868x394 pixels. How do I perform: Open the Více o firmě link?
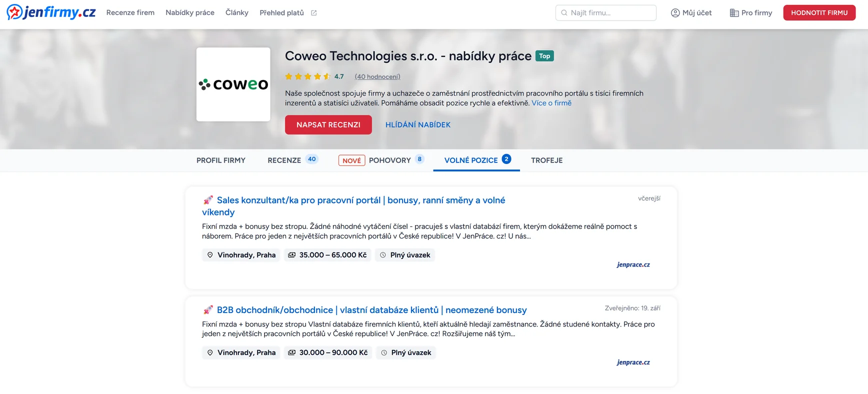point(551,103)
